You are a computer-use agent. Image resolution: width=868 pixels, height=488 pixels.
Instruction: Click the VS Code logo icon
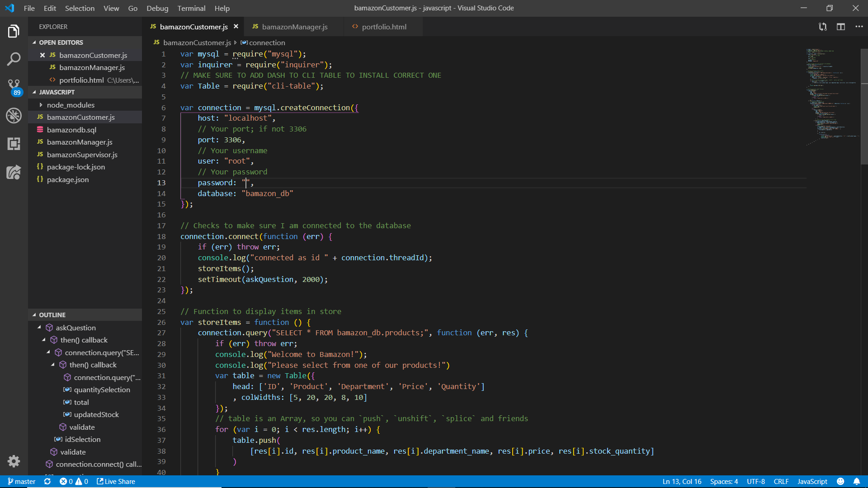coord(9,8)
